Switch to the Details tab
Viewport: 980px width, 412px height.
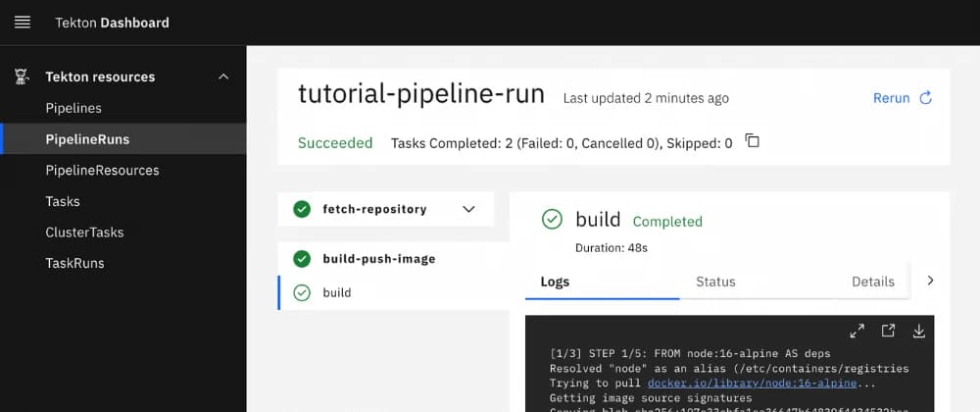click(872, 282)
